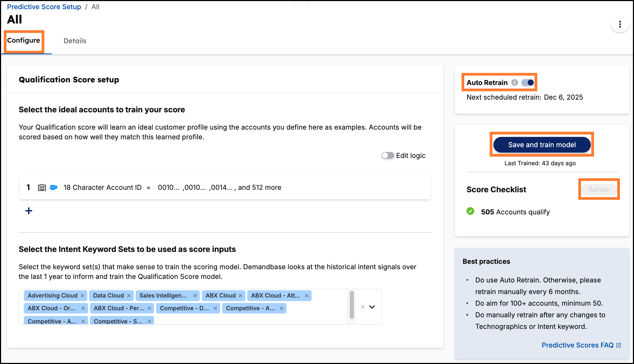Remove the Competitive - S... tag
This screenshot has width=634, height=364.
(x=149, y=321)
